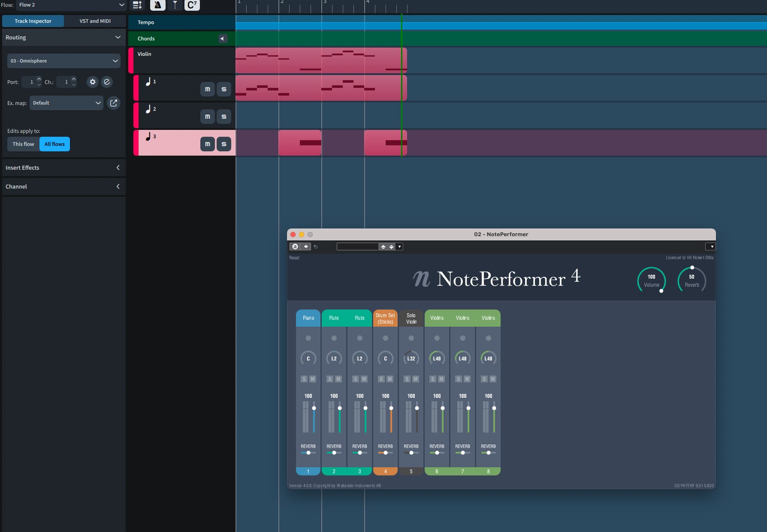This screenshot has height=532, width=767.
Task: Switch to the Track Inspector tab
Action: pos(33,21)
